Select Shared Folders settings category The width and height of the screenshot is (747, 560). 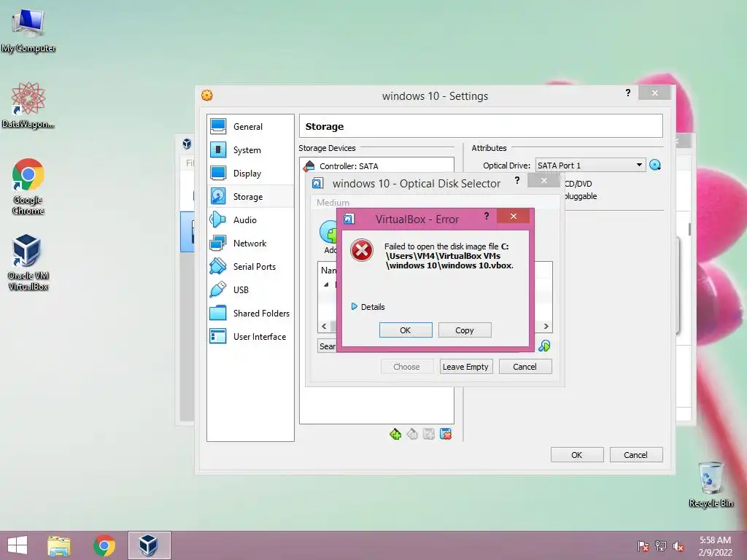[x=250, y=314]
